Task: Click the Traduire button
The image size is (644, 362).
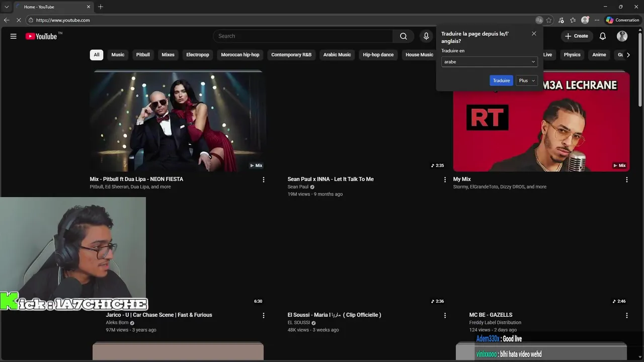Action: pos(501,80)
